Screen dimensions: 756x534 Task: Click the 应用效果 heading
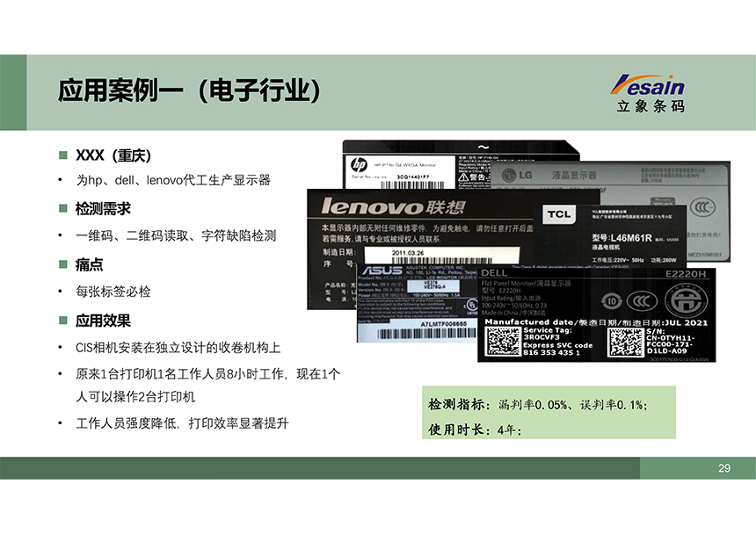103,321
